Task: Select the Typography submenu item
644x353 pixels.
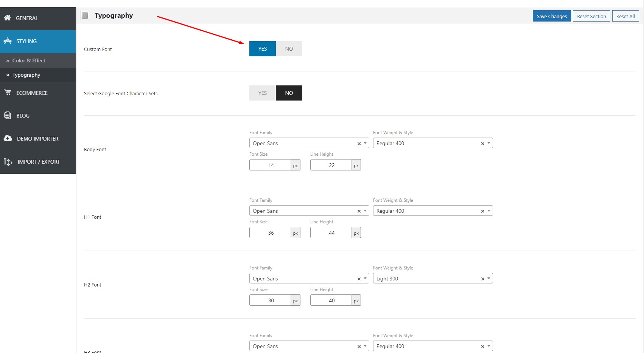Action: tap(38, 75)
